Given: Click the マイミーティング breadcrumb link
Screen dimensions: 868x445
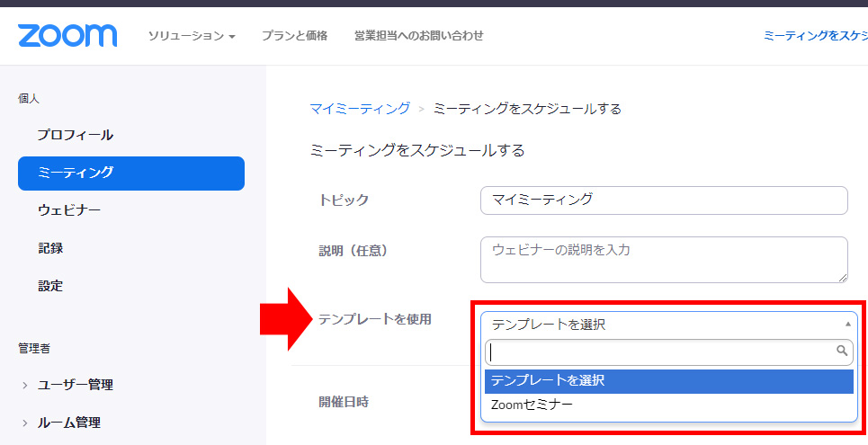Looking at the screenshot, I should pos(360,109).
